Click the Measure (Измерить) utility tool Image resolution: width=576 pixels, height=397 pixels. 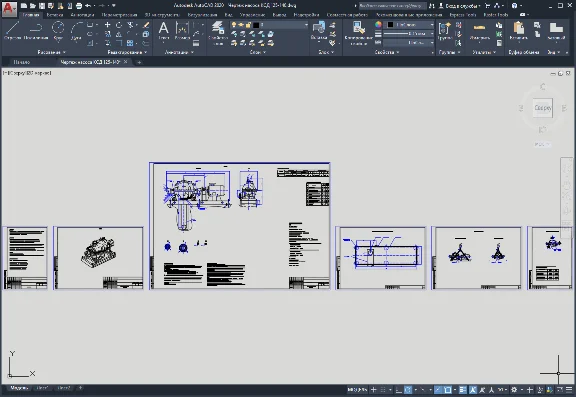tap(479, 30)
